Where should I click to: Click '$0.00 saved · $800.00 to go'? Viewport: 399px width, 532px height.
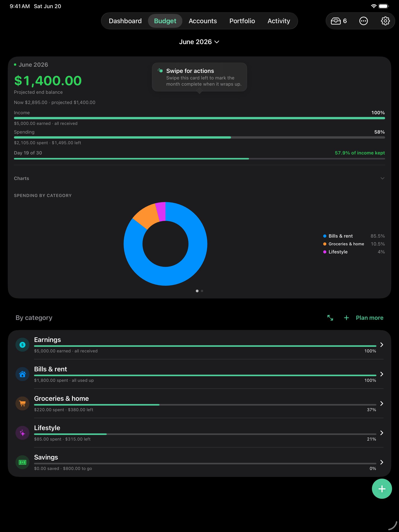point(63,468)
